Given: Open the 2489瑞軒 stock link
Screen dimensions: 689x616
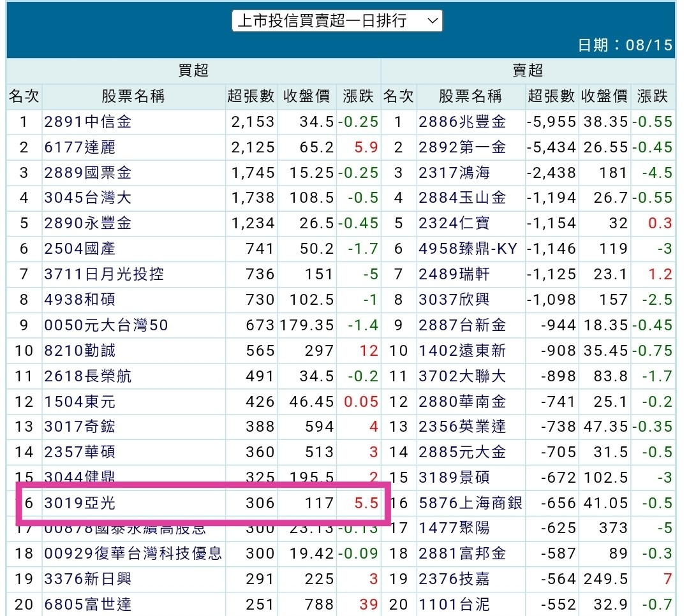Looking at the screenshot, I should (x=454, y=274).
